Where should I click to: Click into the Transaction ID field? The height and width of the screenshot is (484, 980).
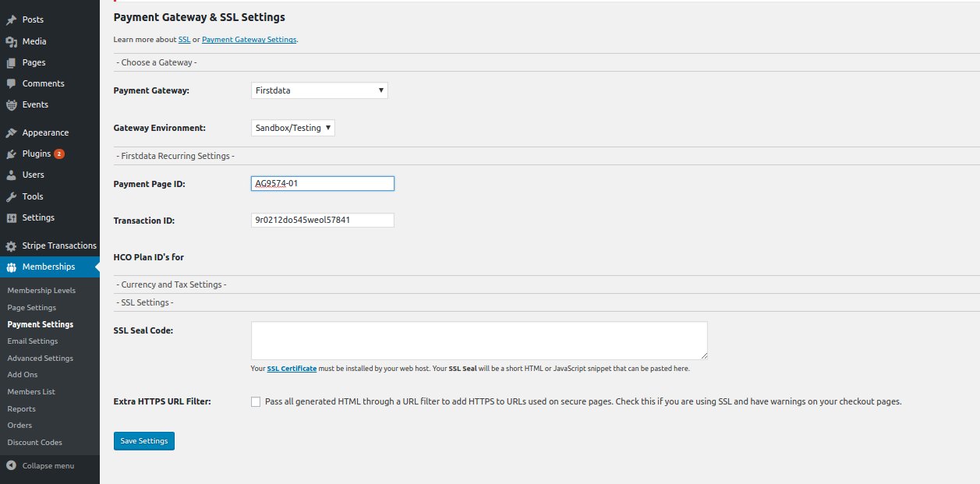[323, 220]
